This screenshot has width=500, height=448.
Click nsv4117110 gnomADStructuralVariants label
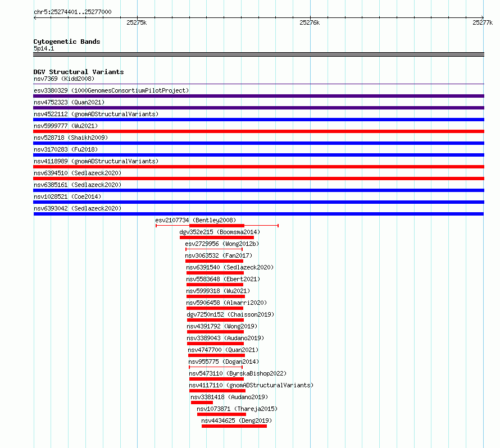point(251,385)
